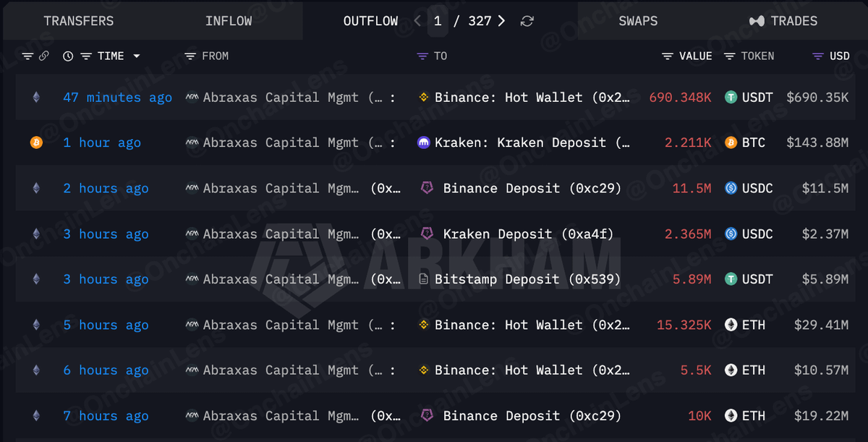The width and height of the screenshot is (868, 442).
Task: Click the Kraken logo icon
Action: pyautogui.click(x=424, y=143)
